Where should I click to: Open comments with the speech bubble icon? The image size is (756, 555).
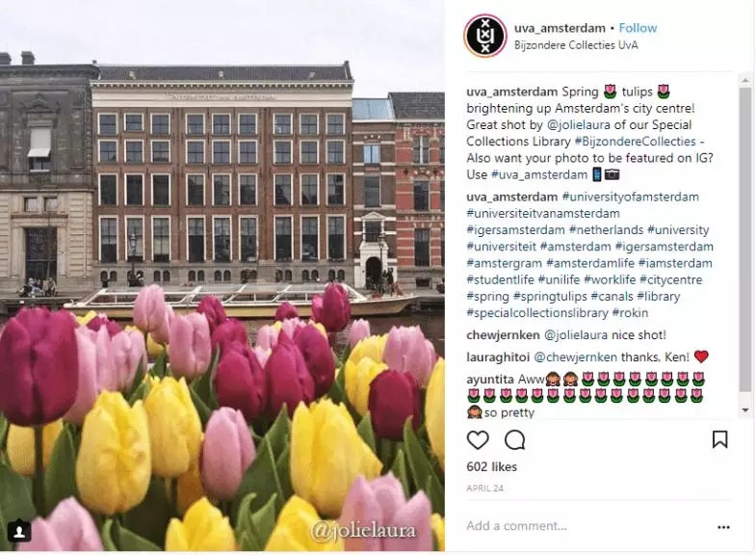[514, 439]
